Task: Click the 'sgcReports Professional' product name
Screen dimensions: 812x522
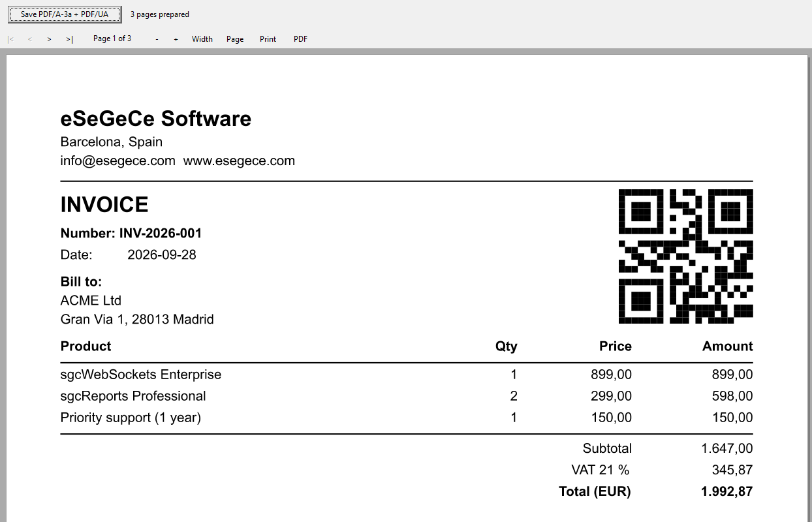Action: click(133, 396)
